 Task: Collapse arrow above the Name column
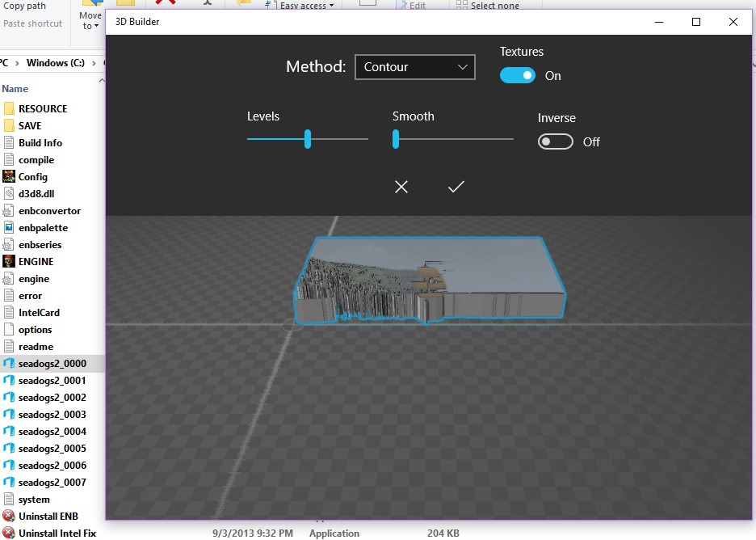pos(102,80)
